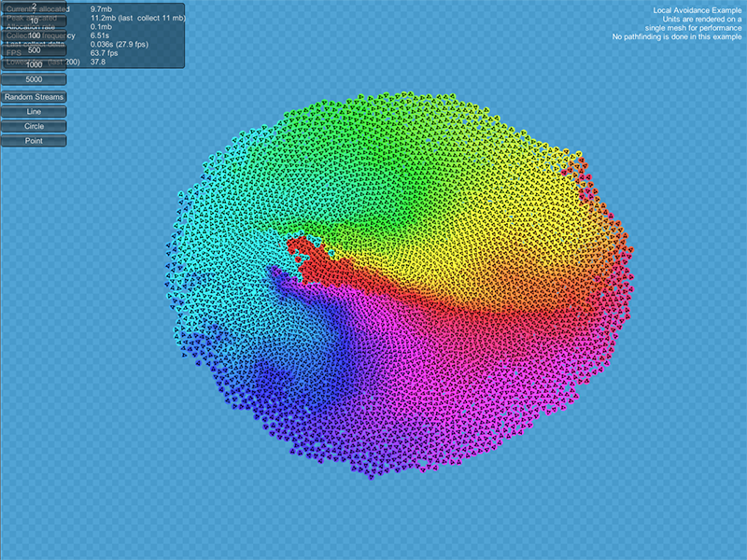Image resolution: width=747 pixels, height=560 pixels.
Task: Click the 'No pathfinding is done' note
Action: point(676,37)
